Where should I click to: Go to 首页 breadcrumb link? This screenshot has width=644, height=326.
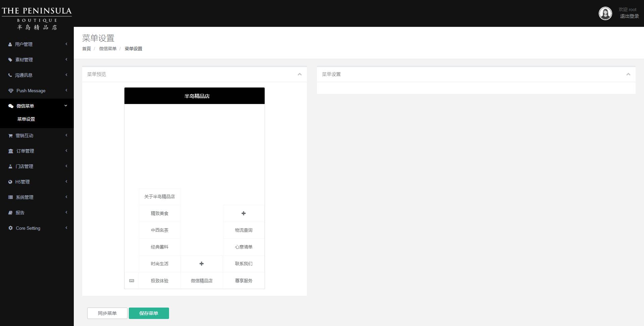tap(87, 49)
